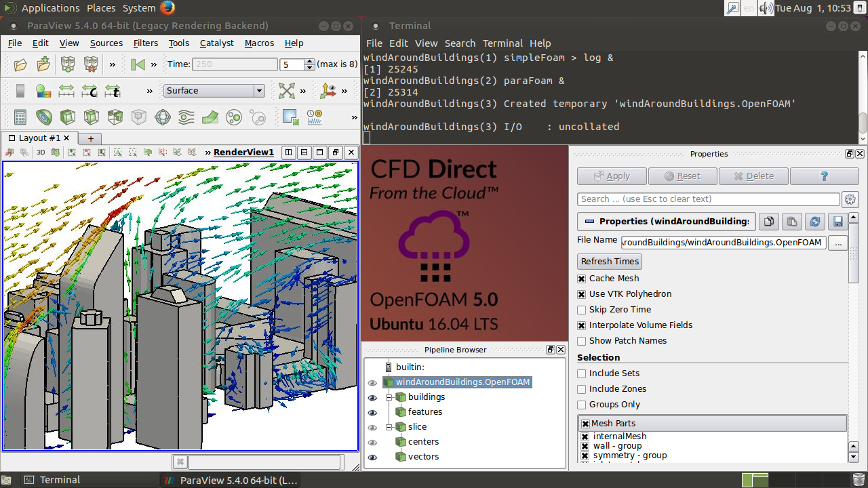This screenshot has height=488, width=868.
Task: Click the Disconnect from server icon
Action: tap(91, 64)
